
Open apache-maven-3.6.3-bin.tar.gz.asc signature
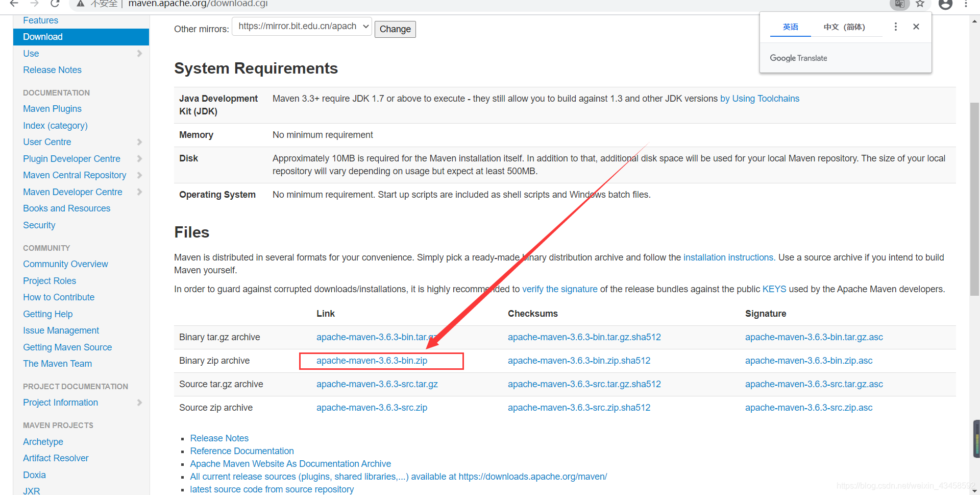(x=814, y=337)
